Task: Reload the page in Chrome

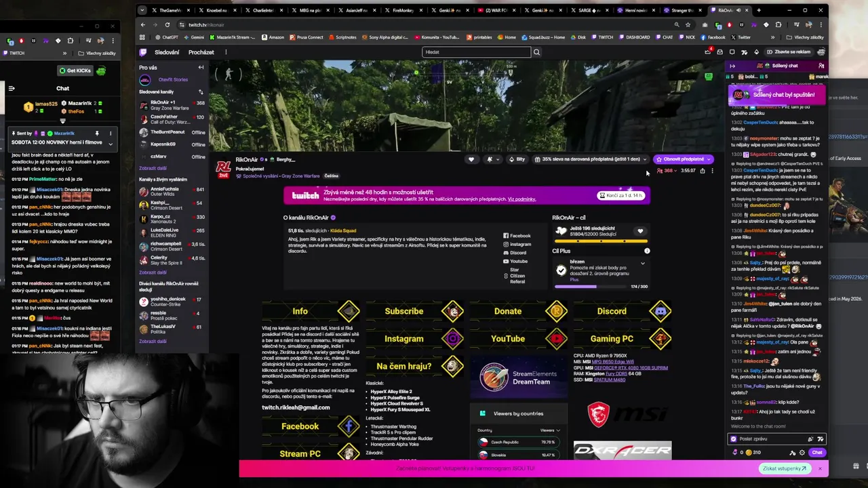Action: [167, 25]
